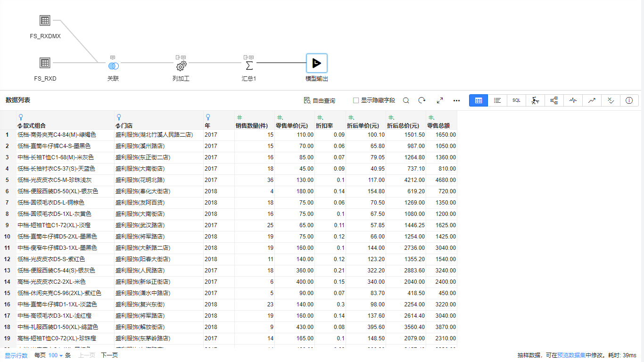Switch to table grid view
This screenshot has height=362, width=644.
(479, 100)
